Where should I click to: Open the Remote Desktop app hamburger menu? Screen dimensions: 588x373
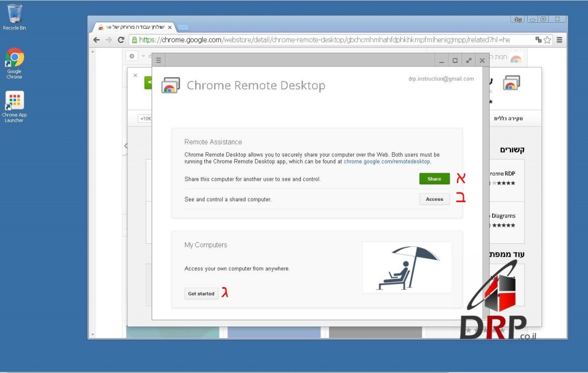coord(159,60)
